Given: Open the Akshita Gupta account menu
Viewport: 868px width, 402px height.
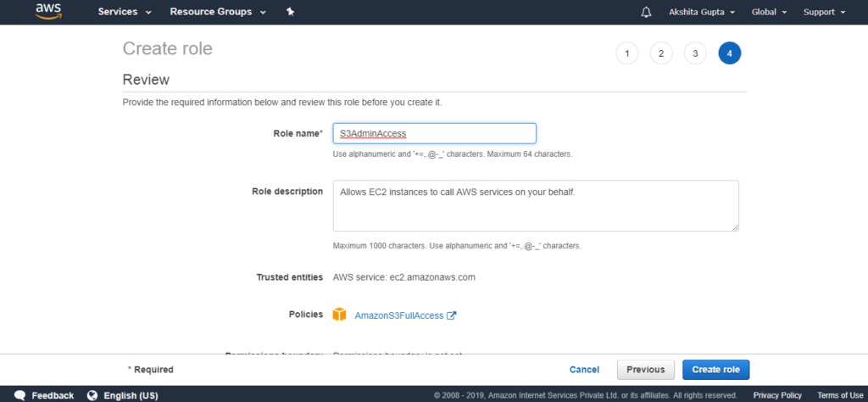Looking at the screenshot, I should [x=702, y=12].
